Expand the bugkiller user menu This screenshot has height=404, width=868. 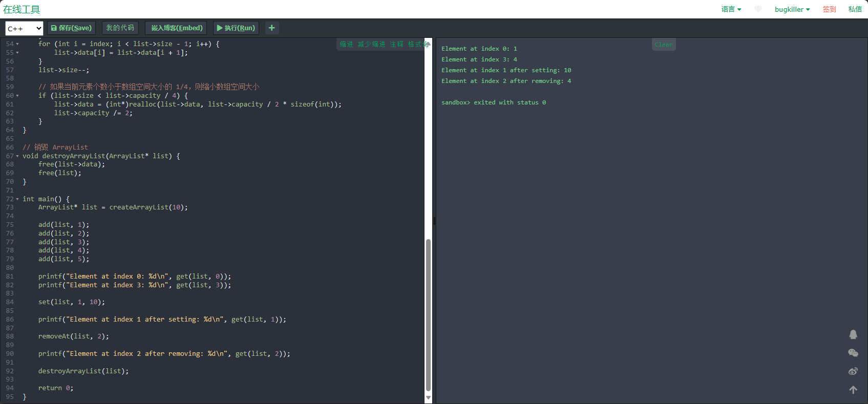[792, 9]
